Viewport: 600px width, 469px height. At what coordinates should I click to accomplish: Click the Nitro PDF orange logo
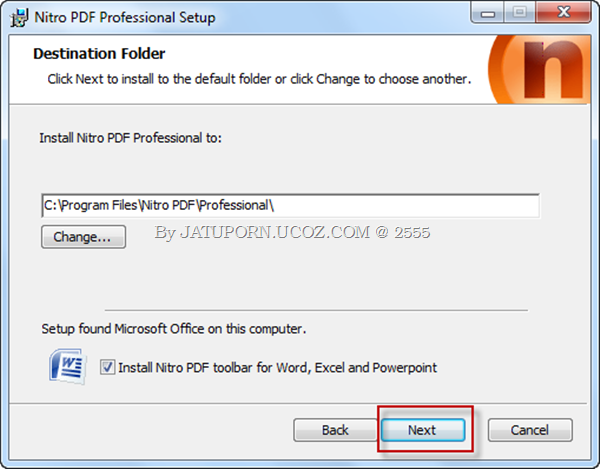pyautogui.click(x=539, y=70)
